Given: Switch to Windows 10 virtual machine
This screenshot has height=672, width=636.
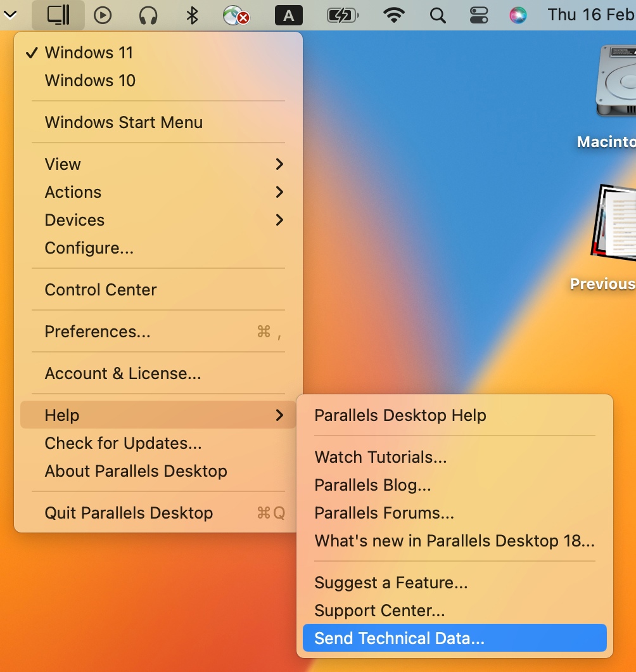Looking at the screenshot, I should click(90, 81).
